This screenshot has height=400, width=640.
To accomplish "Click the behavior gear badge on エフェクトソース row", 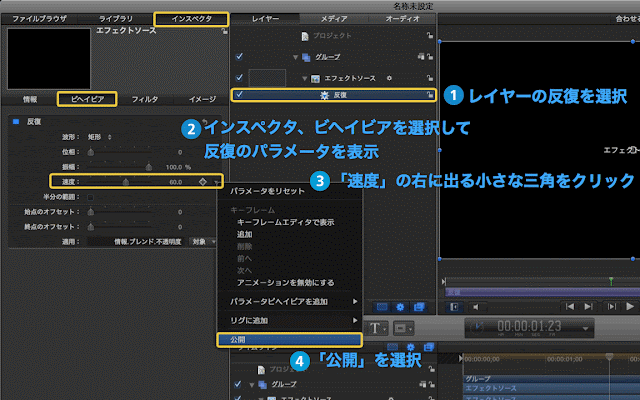I will (389, 78).
